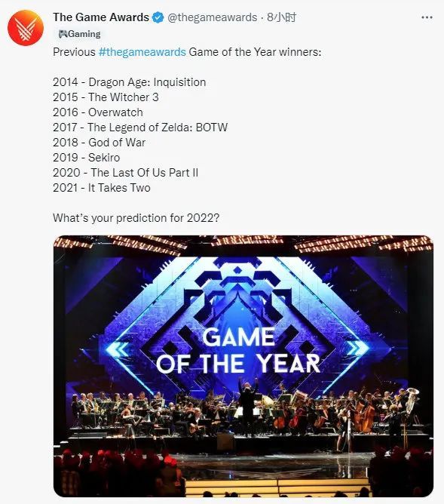Follow the #thegameawards hashtag link
Image resolution: width=444 pixels, height=504 pixels.
142,52
